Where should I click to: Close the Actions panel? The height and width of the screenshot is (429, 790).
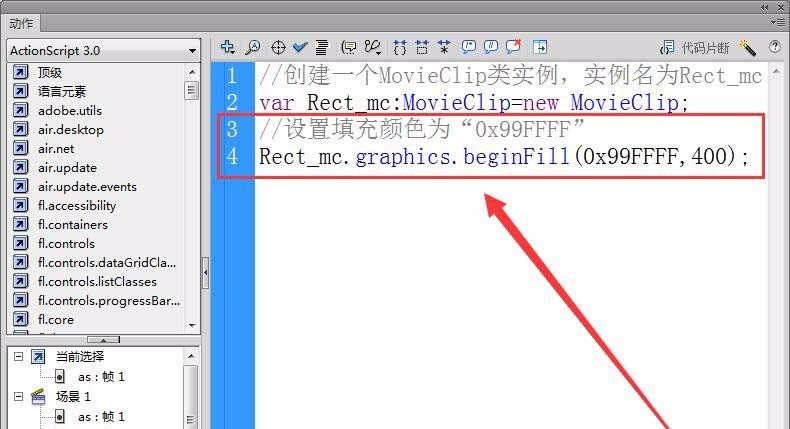pyautogui.click(x=780, y=8)
